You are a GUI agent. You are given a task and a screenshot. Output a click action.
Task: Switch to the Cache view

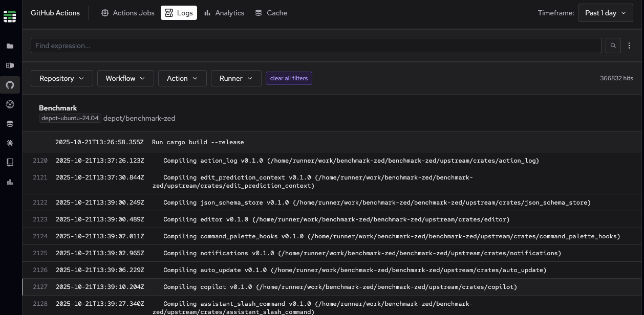[271, 13]
